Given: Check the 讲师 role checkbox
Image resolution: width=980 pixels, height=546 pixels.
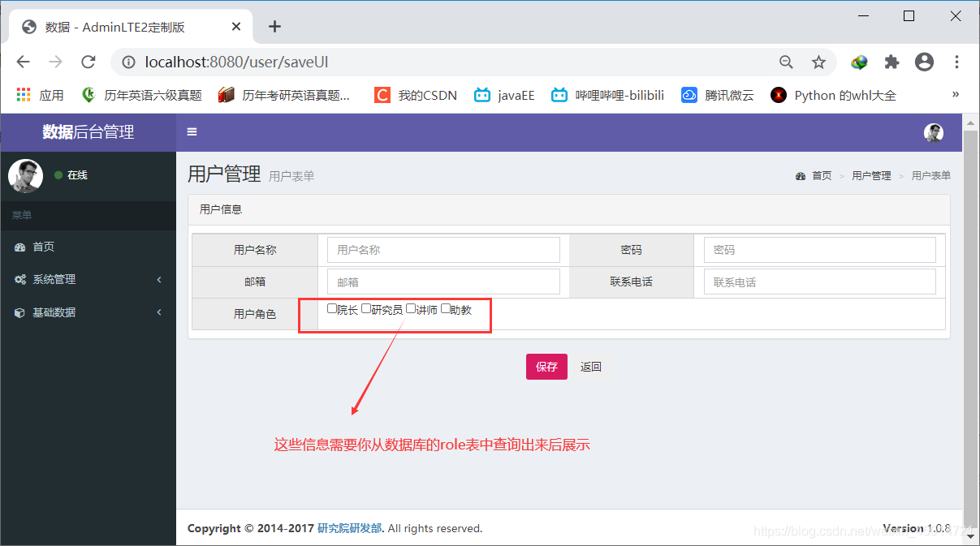Looking at the screenshot, I should coord(411,309).
